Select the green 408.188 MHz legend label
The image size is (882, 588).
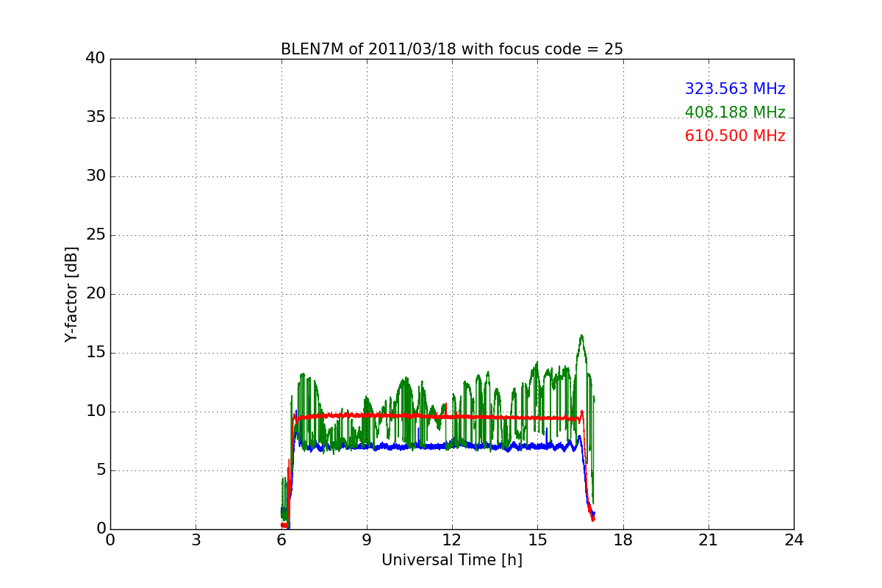735,112
